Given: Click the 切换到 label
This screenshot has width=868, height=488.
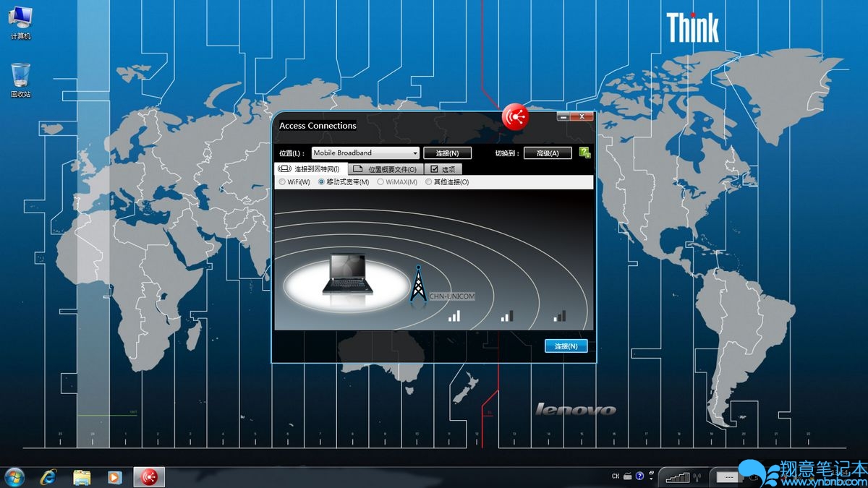Looking at the screenshot, I should pyautogui.click(x=507, y=153).
